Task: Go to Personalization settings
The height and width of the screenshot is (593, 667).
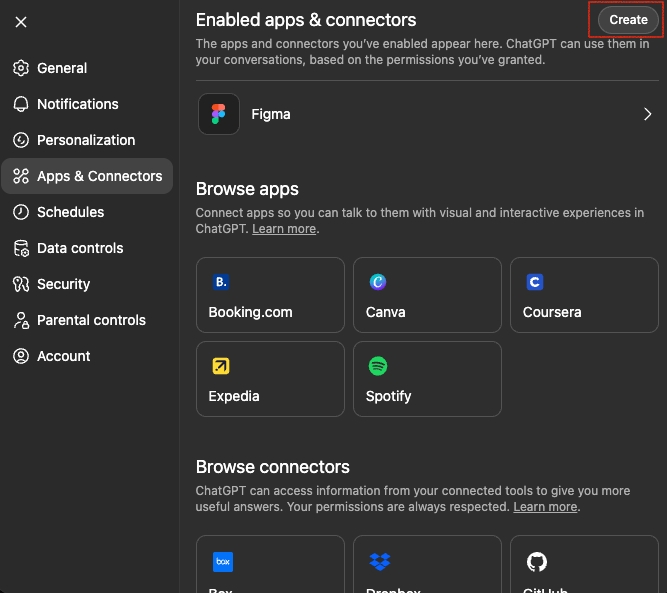Action: (85, 140)
